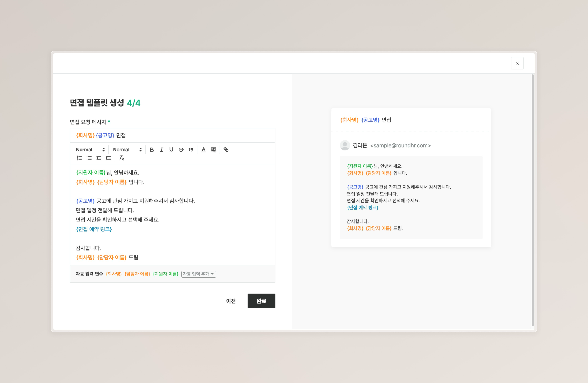Go back with the 이전 button
Viewport: 588px width, 383px height.
pyautogui.click(x=231, y=301)
